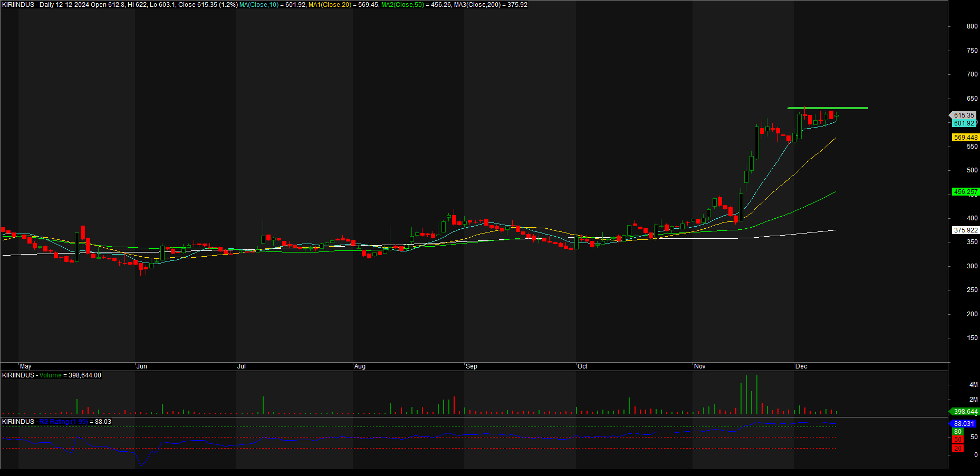This screenshot has height=476, width=980.
Task: Select the MA2(Close,50) = 456.26 legend label
Action: (417, 5)
